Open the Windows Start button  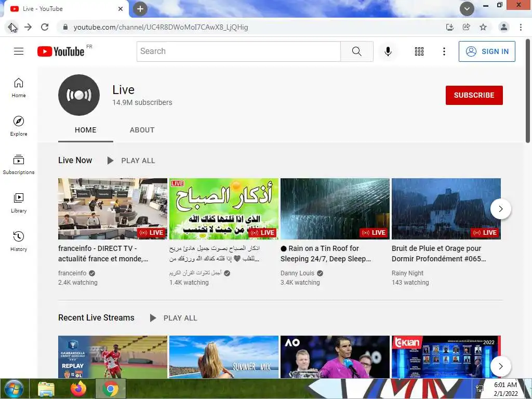(14, 389)
